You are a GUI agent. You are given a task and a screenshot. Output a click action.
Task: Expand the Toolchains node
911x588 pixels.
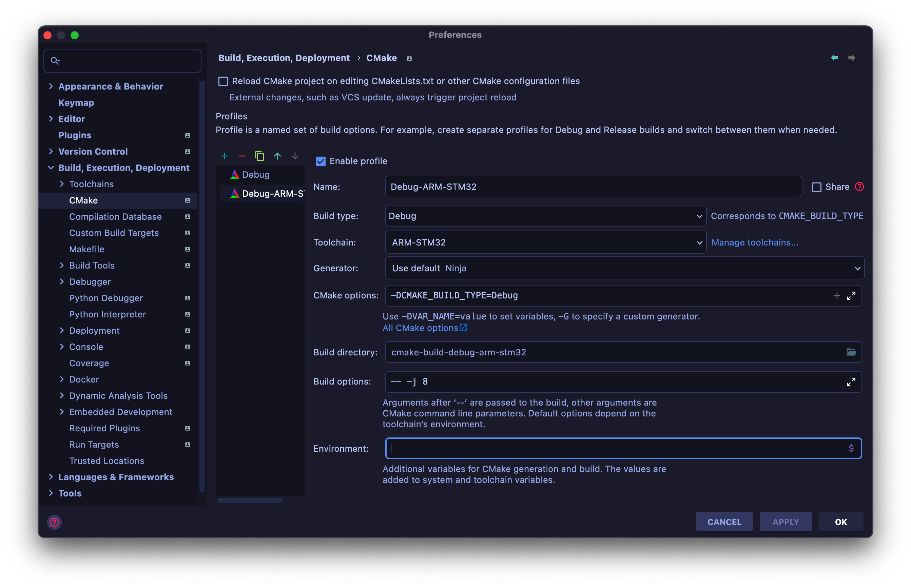(61, 184)
